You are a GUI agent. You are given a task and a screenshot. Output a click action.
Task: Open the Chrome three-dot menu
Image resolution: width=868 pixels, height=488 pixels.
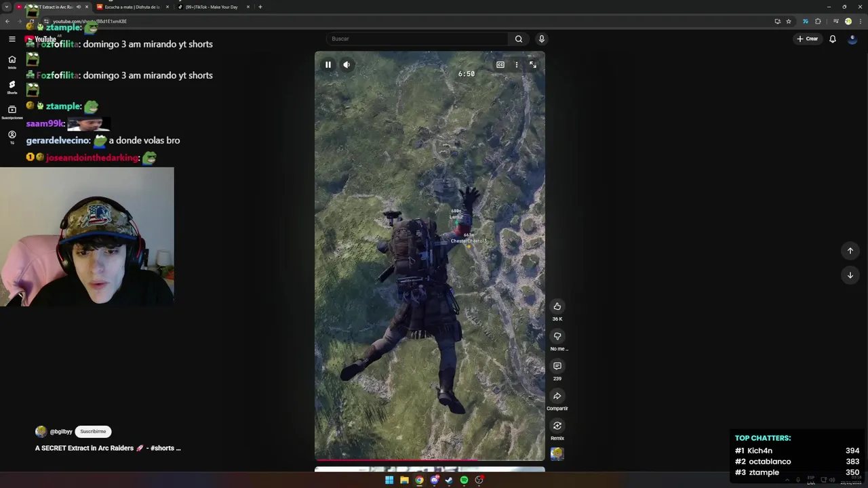(x=860, y=21)
